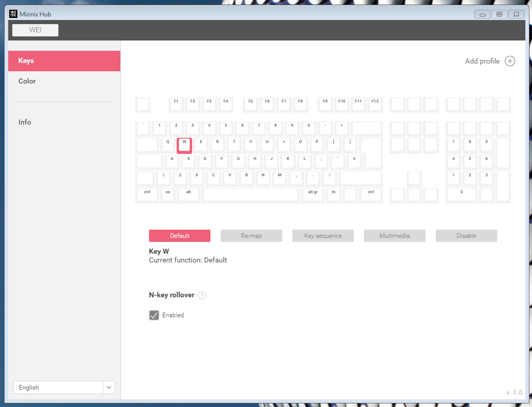The image size is (532, 407).
Task: Choose the Disable key function button
Action: pos(466,236)
